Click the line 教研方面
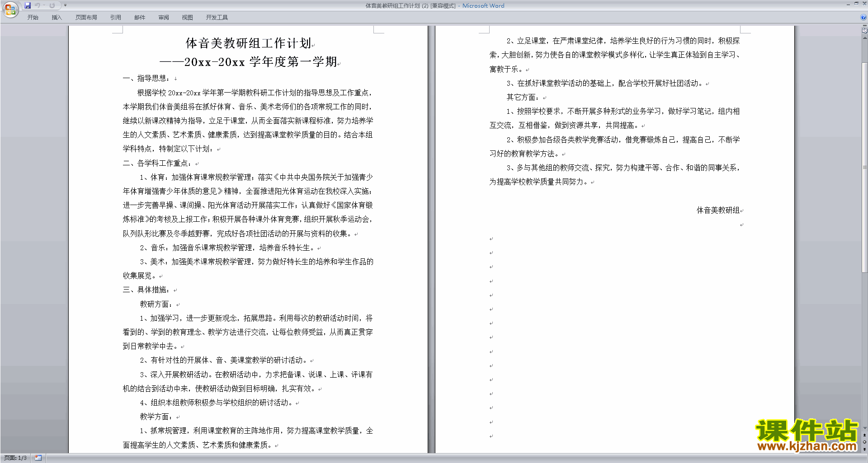Image resolution: width=868 pixels, height=463 pixels. pyautogui.click(x=156, y=304)
